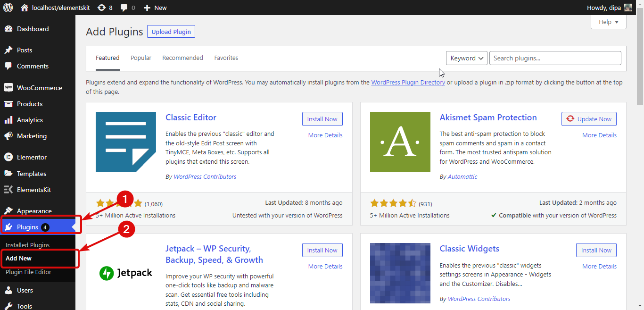
Task: Select the Elementor icon in the sidebar
Action: [10, 157]
